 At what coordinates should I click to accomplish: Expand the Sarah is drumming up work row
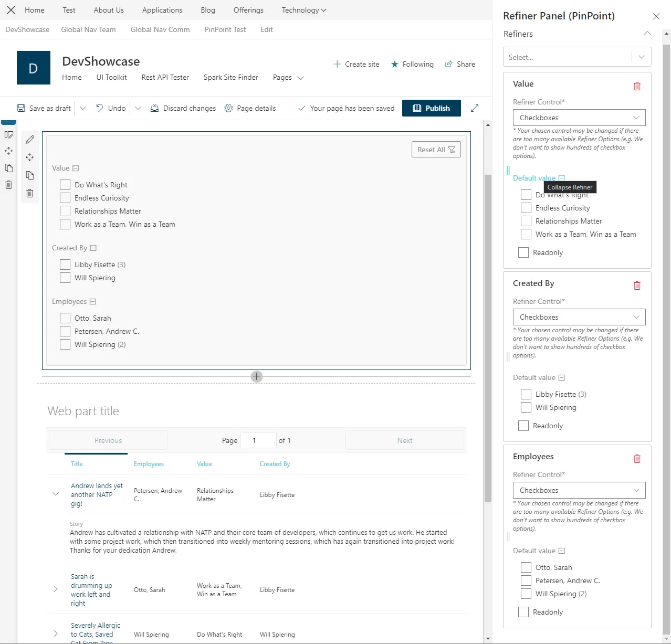point(56,589)
